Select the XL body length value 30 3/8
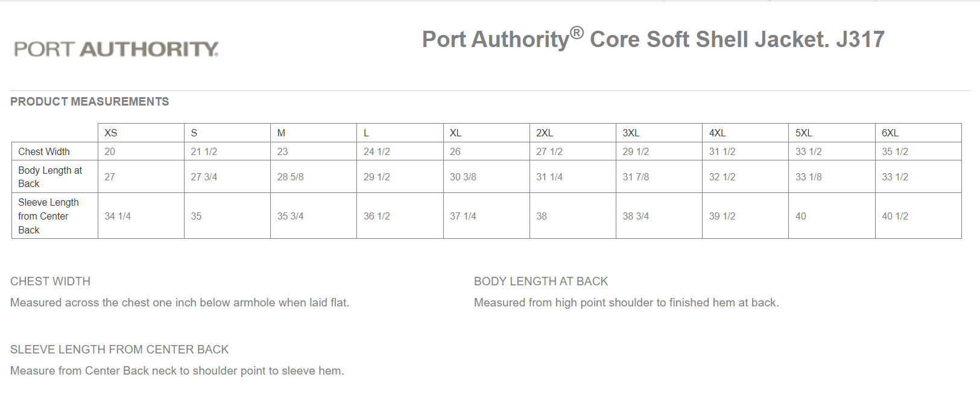This screenshot has width=980, height=418. tap(463, 177)
